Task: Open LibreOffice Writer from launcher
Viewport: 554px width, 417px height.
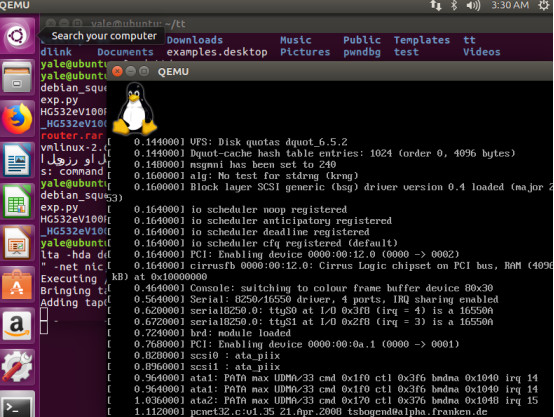Action: (x=17, y=160)
